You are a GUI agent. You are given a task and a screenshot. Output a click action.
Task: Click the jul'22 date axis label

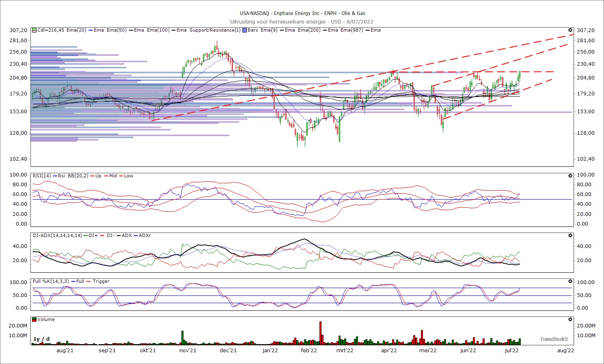(511, 350)
